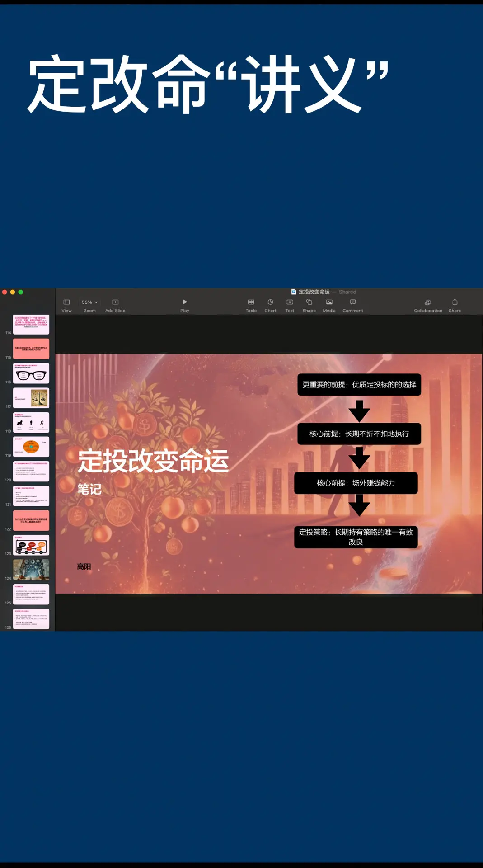Click the Add Slide icon
This screenshot has height=868, width=483.
click(x=115, y=302)
